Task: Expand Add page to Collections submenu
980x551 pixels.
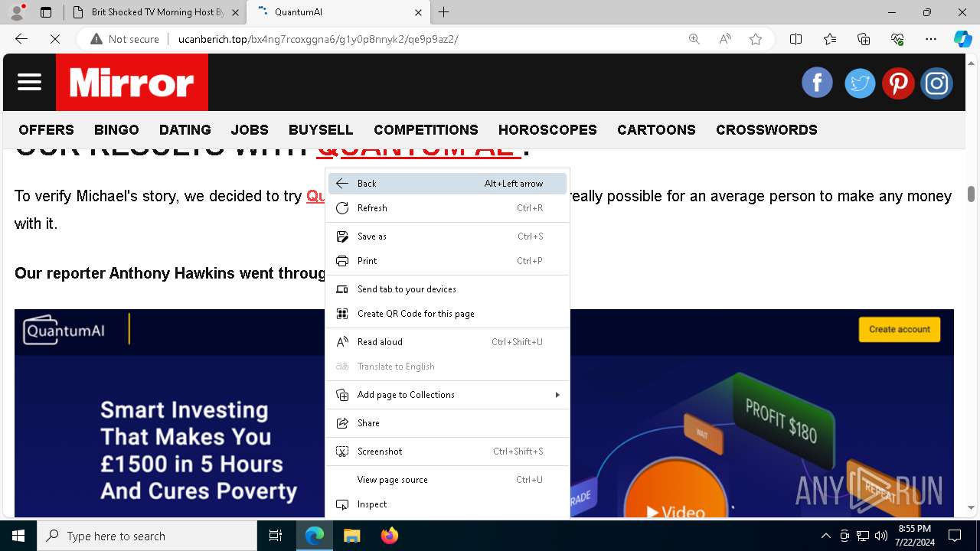Action: tap(447, 395)
